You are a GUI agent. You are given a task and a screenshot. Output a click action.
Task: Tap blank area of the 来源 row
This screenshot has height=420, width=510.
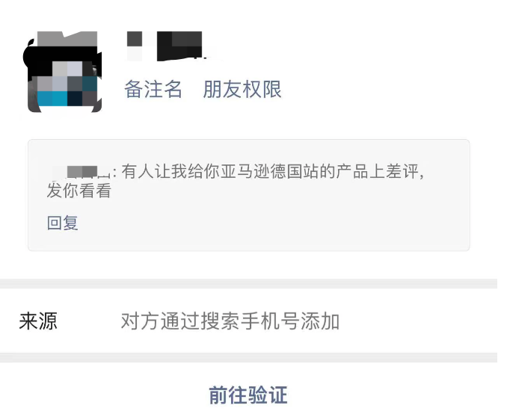[418, 321]
